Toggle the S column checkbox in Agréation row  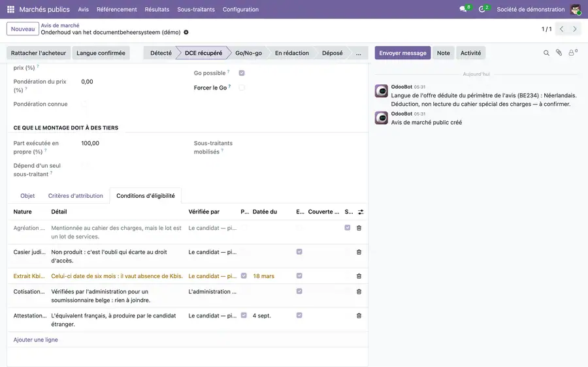[x=348, y=227]
